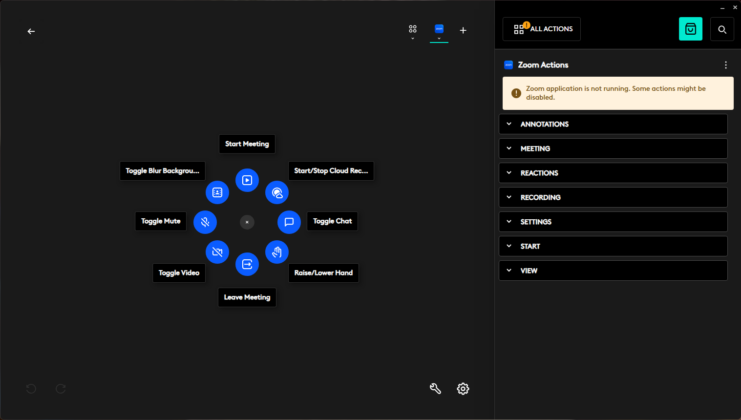Click the Toggle Mute label
The height and width of the screenshot is (420, 741).
[161, 221]
